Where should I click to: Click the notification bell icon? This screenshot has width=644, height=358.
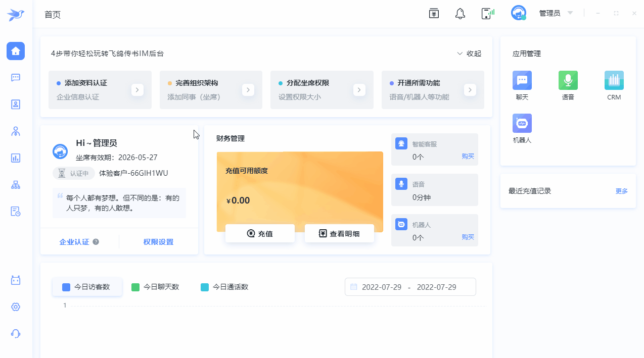(x=460, y=14)
